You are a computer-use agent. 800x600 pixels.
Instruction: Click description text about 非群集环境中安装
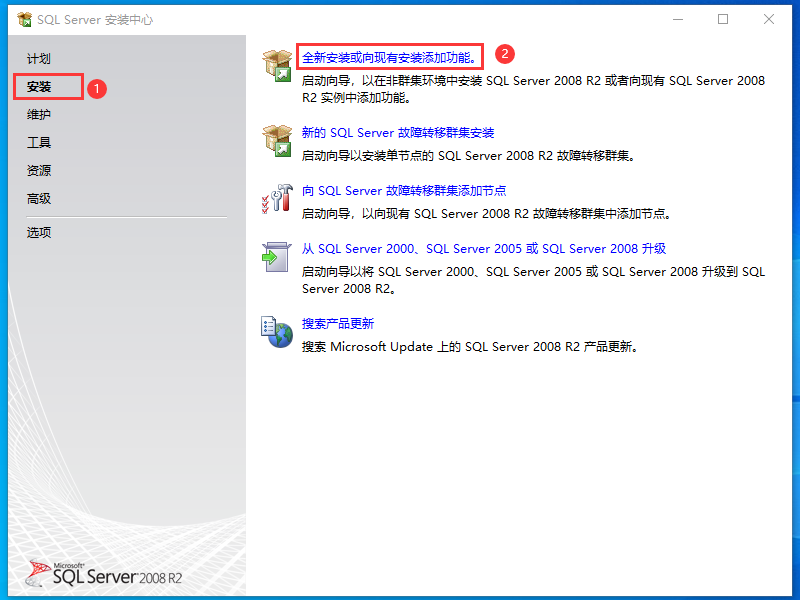tap(533, 89)
